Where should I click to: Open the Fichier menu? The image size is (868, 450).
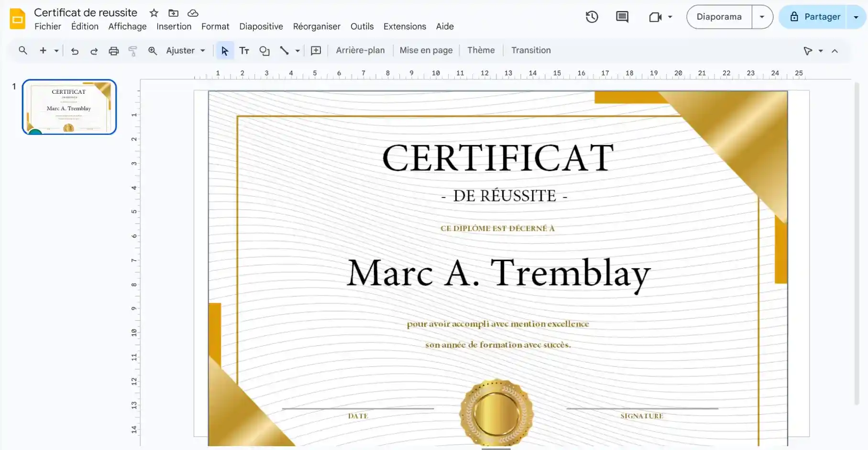pos(48,27)
